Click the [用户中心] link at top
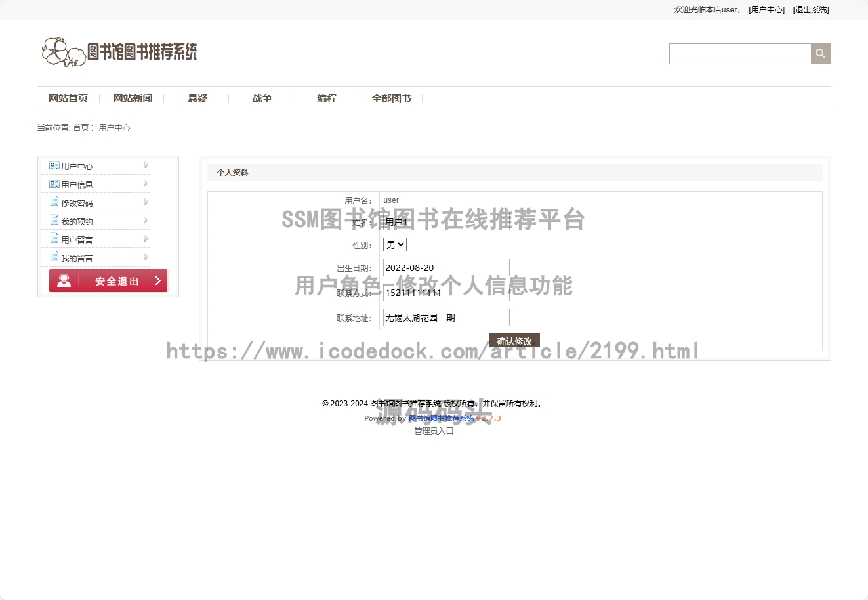 pos(766,10)
